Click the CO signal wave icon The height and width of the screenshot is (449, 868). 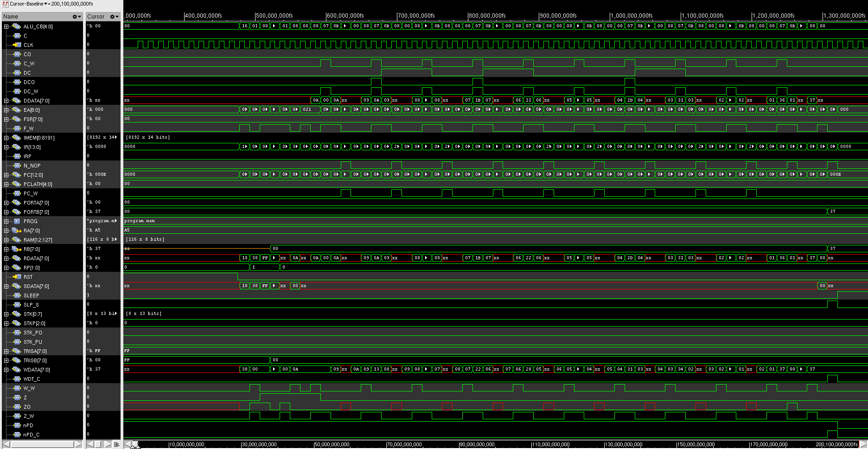click(17, 54)
